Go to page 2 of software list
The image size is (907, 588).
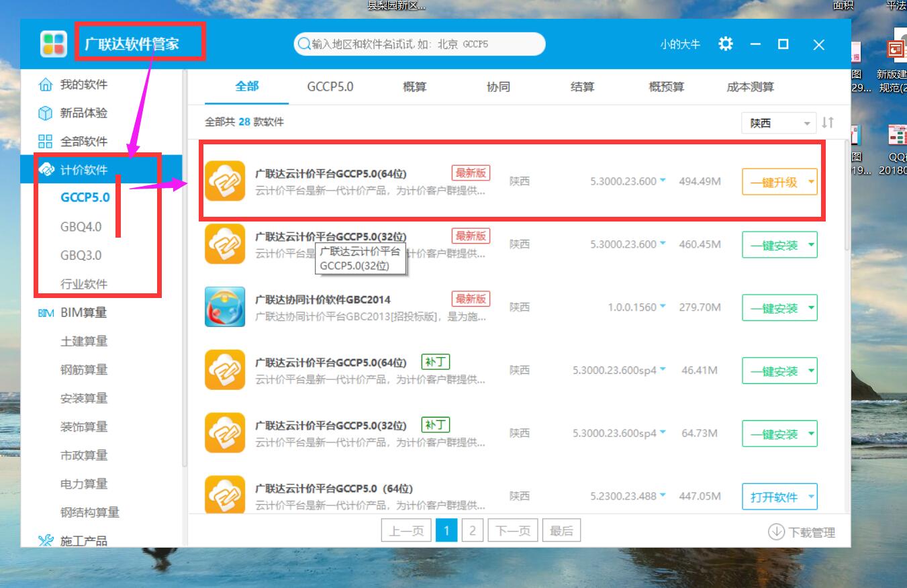click(472, 531)
